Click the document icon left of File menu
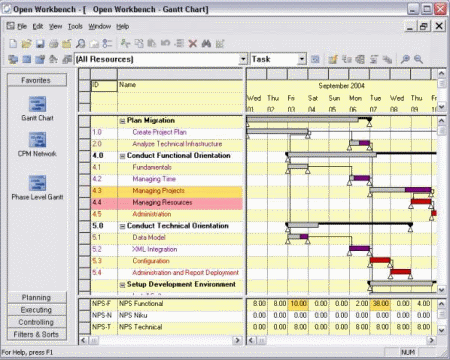450x360 pixels. [11, 26]
